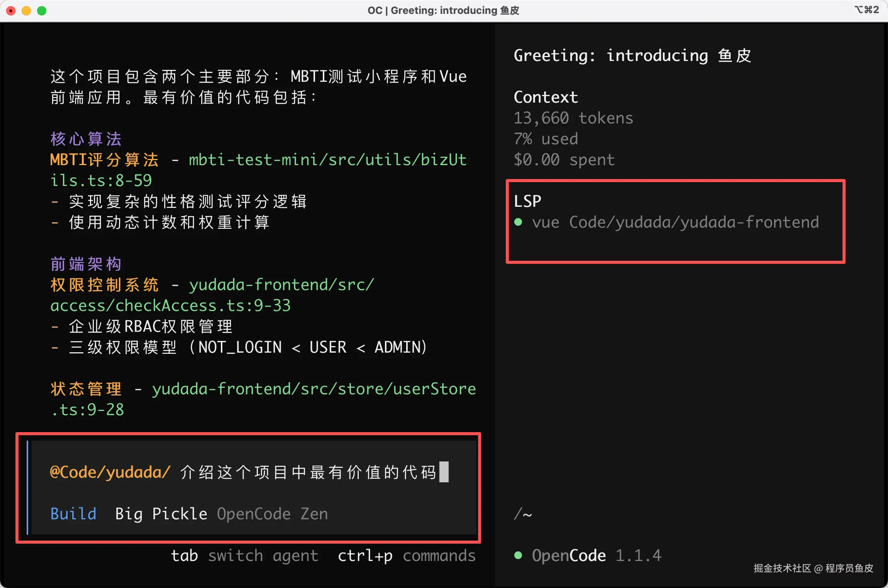Click the green OpenCode version status dot
This screenshot has height=588, width=888.
518,556
